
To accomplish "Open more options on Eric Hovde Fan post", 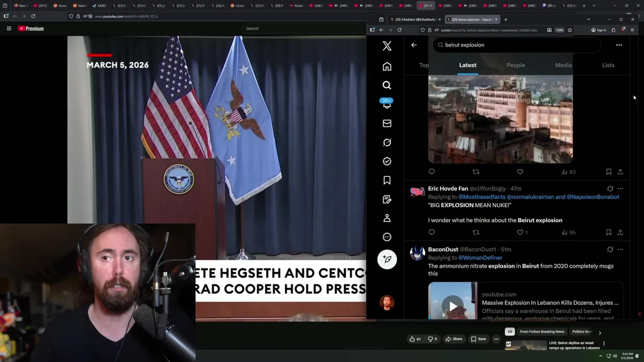I will (620, 189).
